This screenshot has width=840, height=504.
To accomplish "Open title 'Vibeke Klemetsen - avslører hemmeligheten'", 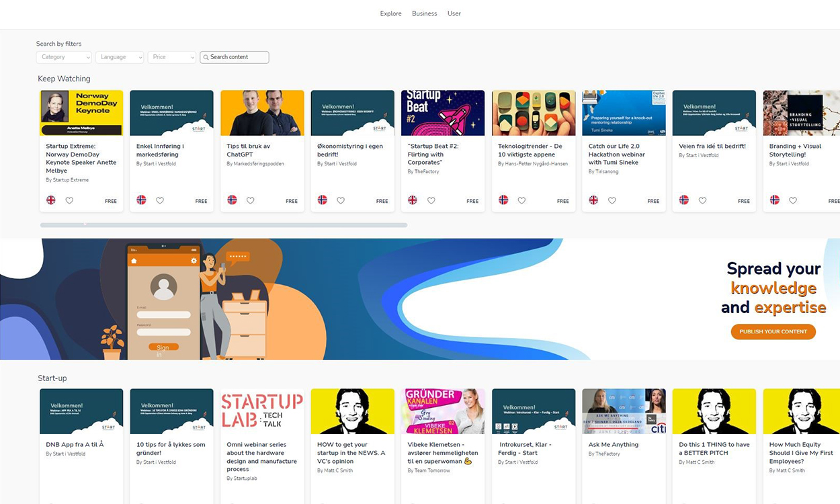I will (442, 453).
